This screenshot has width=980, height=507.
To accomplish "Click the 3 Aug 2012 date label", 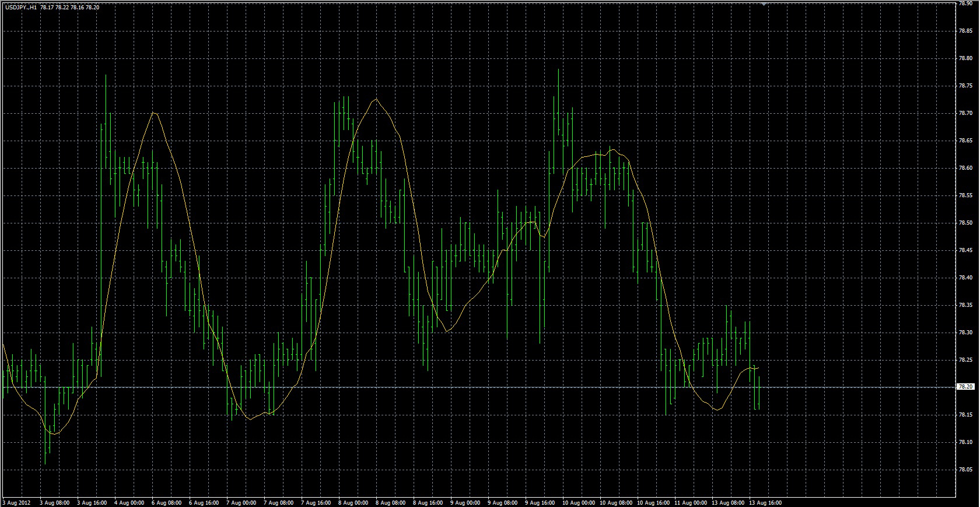I will (x=17, y=502).
